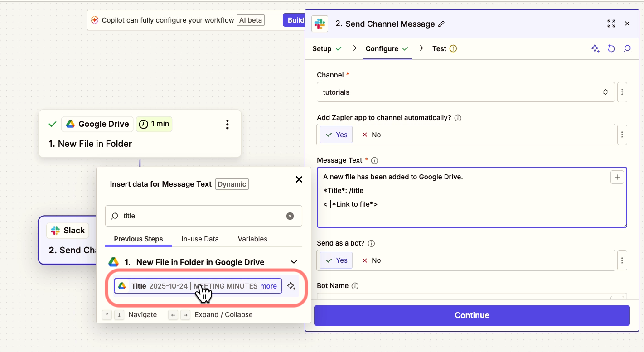This screenshot has width=644, height=352.
Task: Open options menu next to Add Zapier app field
Action: tap(622, 135)
